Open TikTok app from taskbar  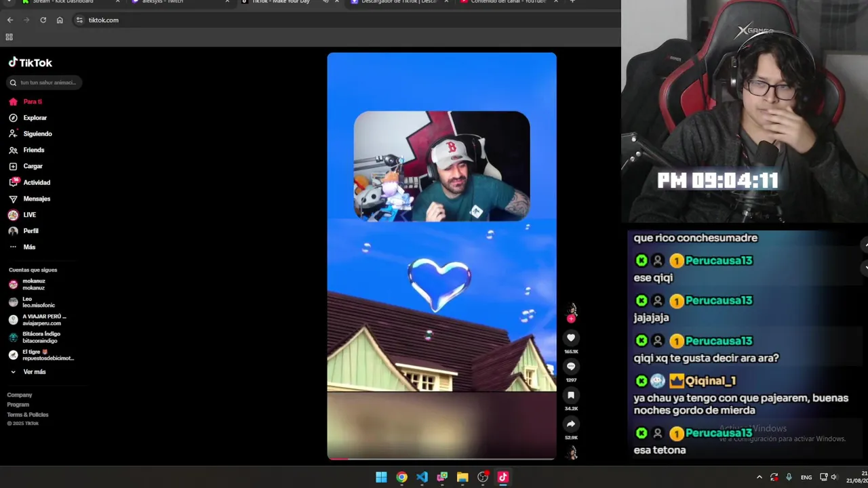(x=503, y=477)
